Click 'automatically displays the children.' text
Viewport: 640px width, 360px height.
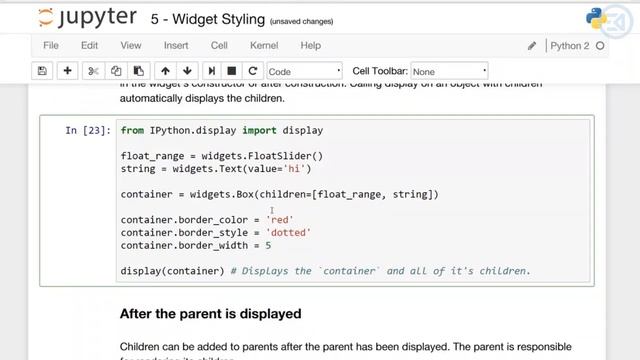point(202,98)
